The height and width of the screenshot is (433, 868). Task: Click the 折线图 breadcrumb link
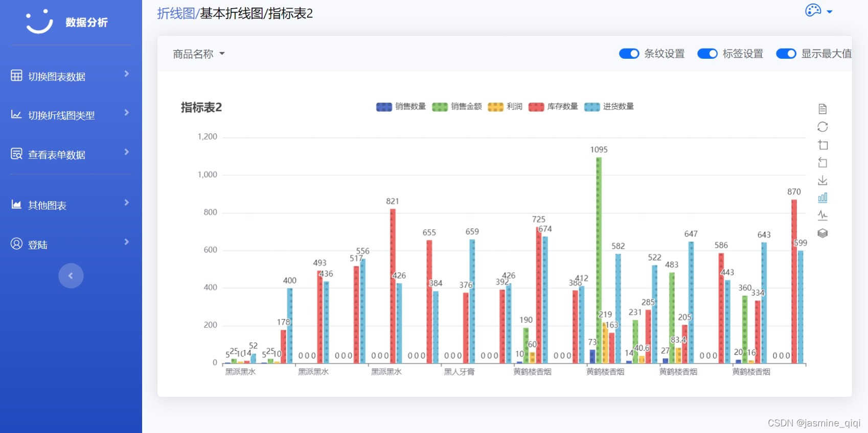tap(176, 13)
